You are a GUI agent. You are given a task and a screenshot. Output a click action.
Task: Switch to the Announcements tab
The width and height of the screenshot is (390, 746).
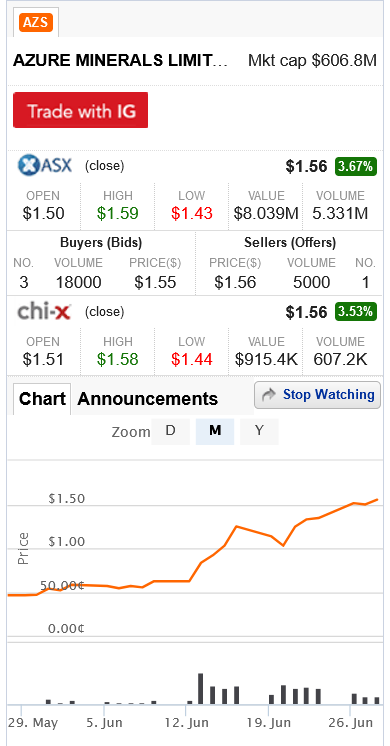[x=147, y=399]
